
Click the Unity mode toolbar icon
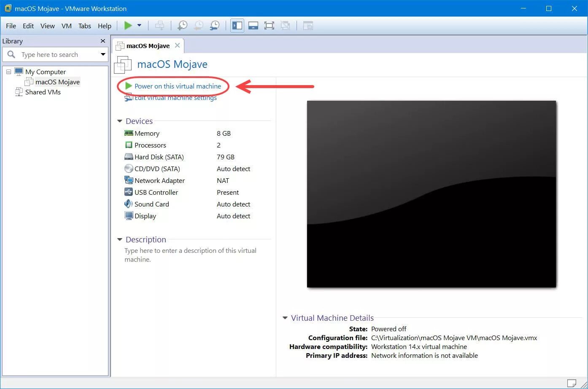click(285, 26)
